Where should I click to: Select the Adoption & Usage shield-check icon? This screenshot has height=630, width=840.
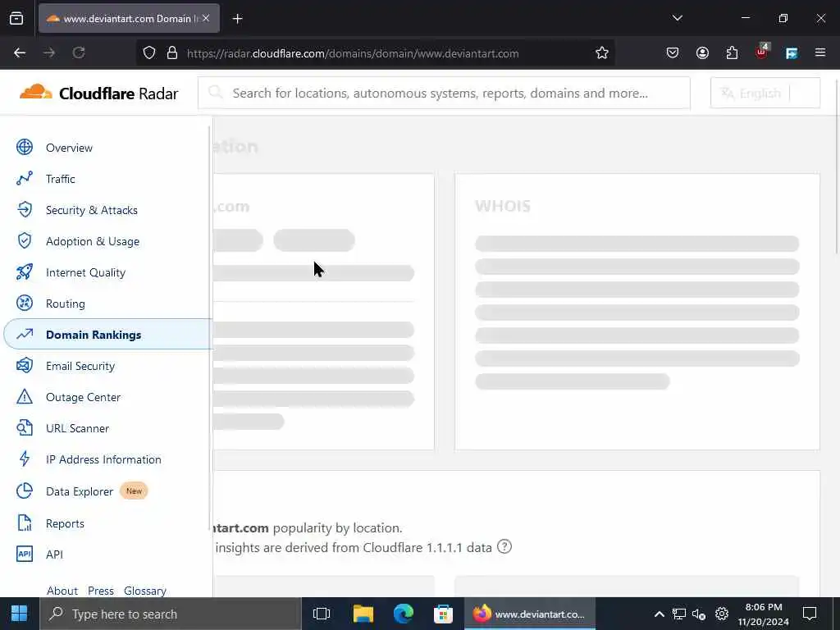click(x=24, y=240)
